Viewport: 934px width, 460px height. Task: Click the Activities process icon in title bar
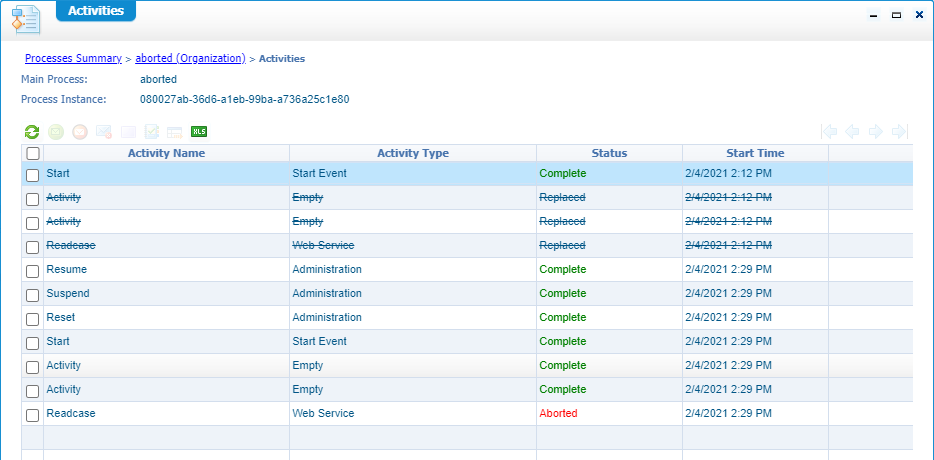[x=24, y=19]
